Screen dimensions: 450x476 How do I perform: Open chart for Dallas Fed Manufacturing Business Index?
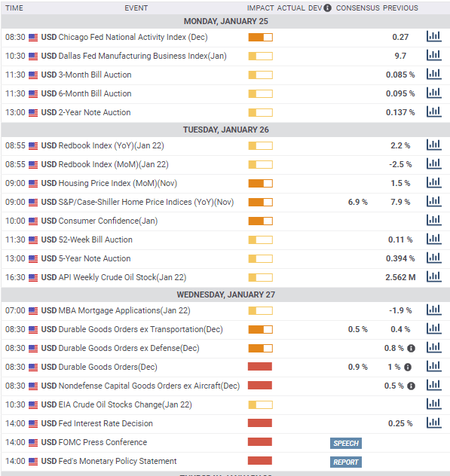[434, 55]
